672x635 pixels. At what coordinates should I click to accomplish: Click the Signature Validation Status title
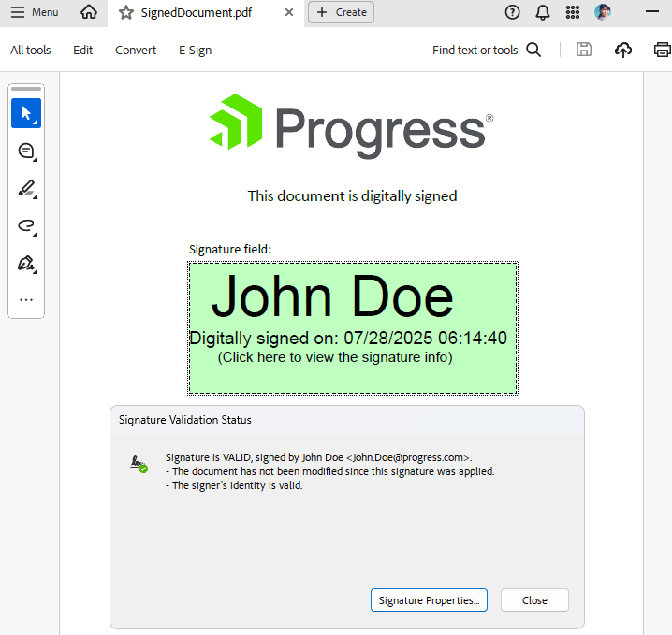coord(185,420)
